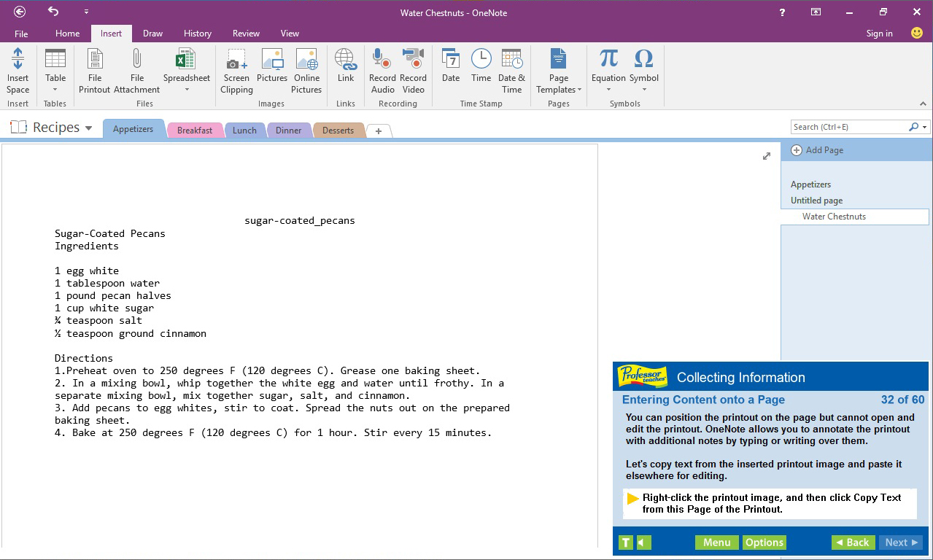This screenshot has width=933, height=560.
Task: Insert today's Date stamp
Action: [x=450, y=69]
